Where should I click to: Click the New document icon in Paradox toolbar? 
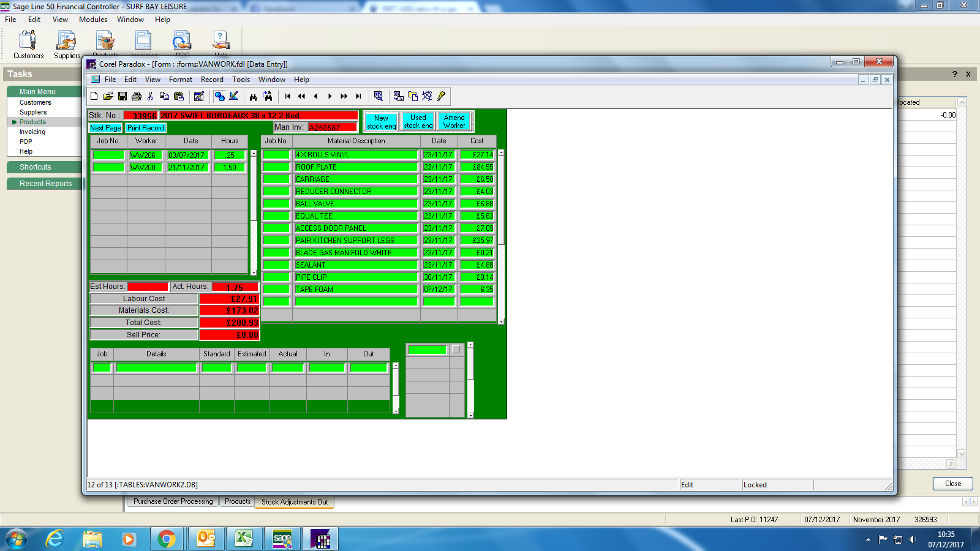pyautogui.click(x=94, y=96)
